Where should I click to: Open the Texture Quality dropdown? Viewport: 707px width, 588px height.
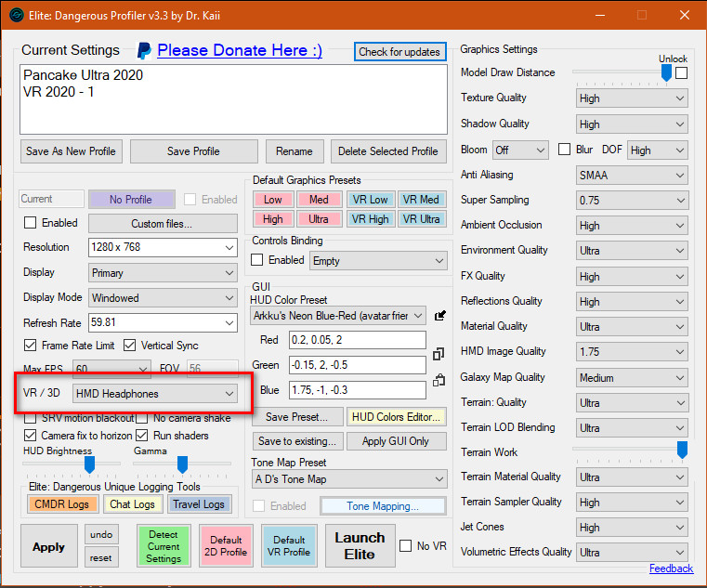(x=632, y=98)
